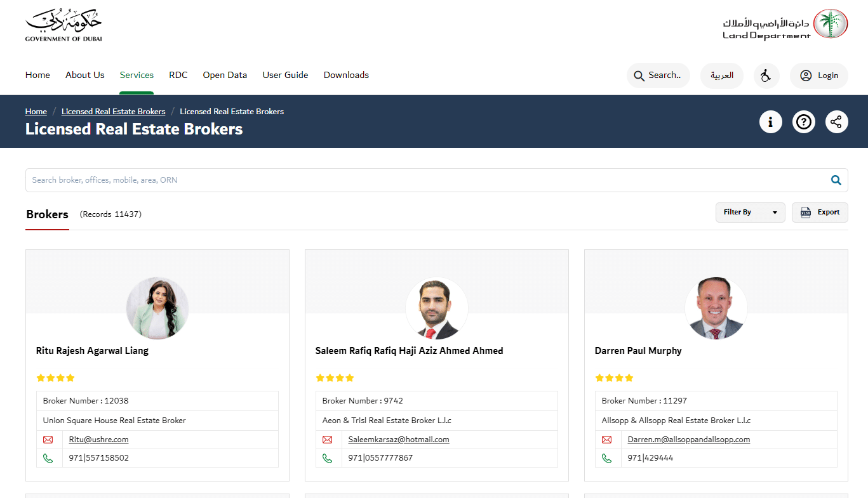Viewport: 868px width, 498px height.
Task: Click the Export button
Action: click(820, 212)
